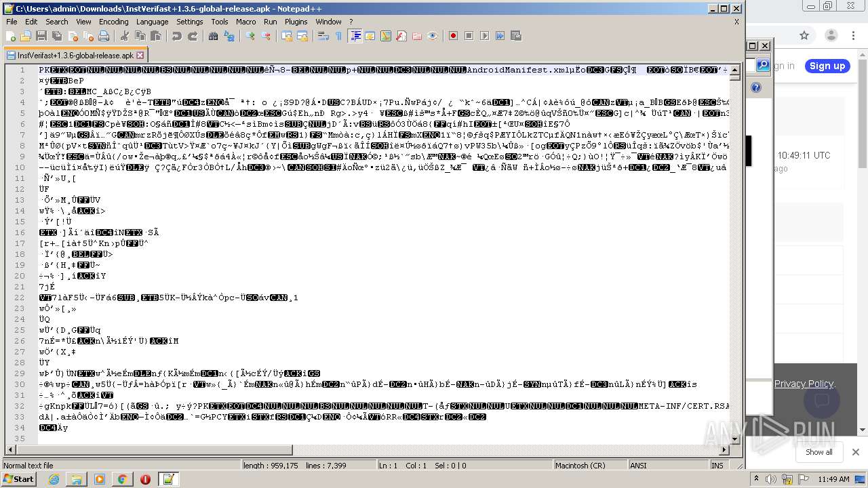
Task: Toggle synchronized horizontal scrolling
Action: point(302,36)
